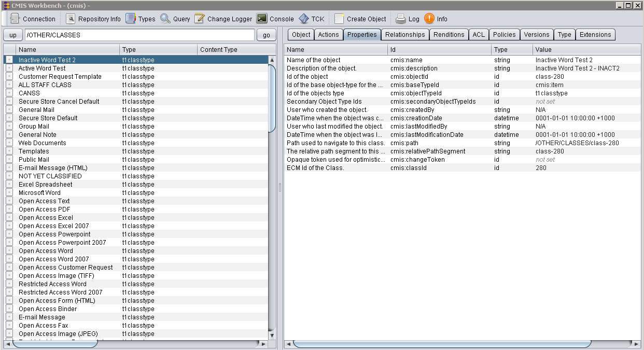Screen dimensions: 644x350
Task: Click the cmis:objectId property cell
Action: pos(440,76)
